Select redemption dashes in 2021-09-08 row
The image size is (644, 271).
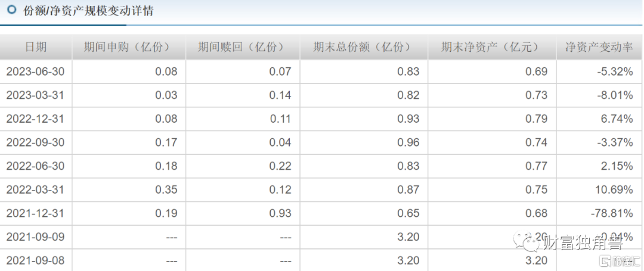pyautogui.click(x=286, y=261)
